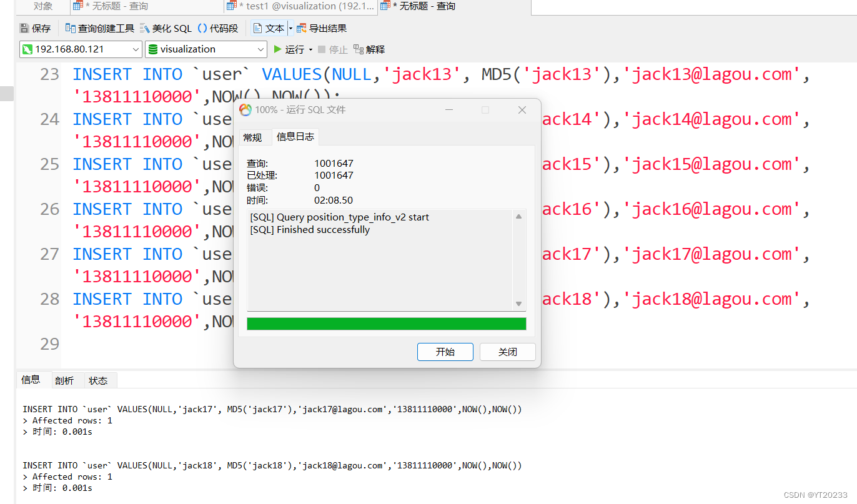Click Beautify SQL (美化 SQL)

(166, 28)
